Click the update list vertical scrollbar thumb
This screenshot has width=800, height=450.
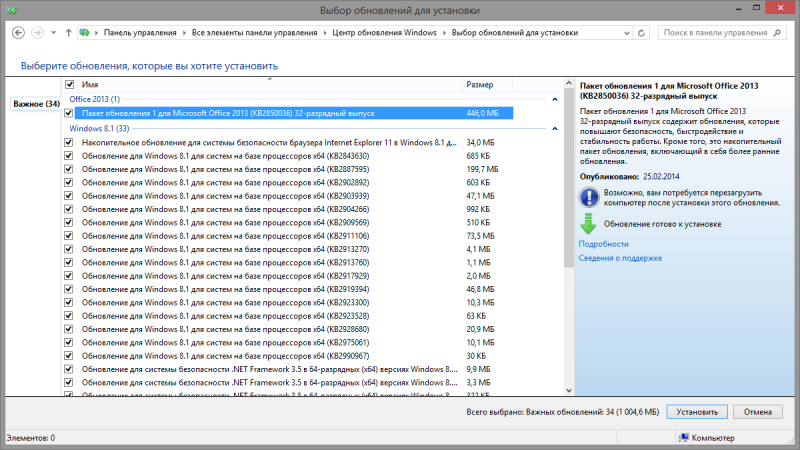(x=569, y=177)
